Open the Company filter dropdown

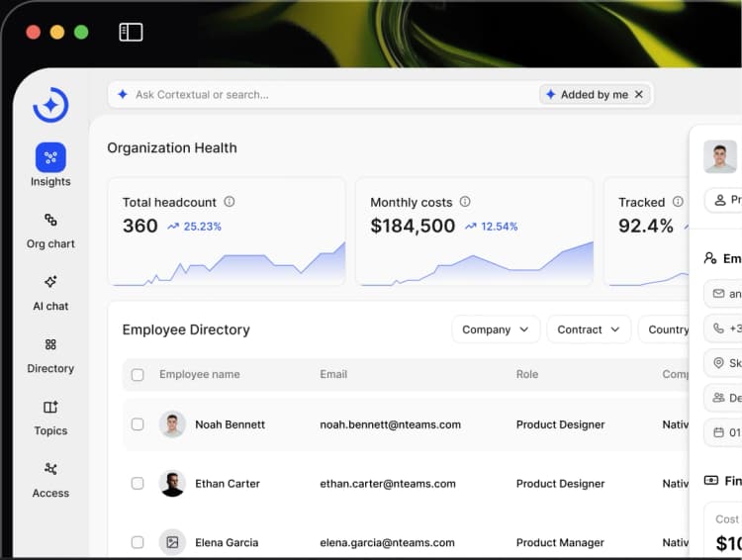(496, 329)
